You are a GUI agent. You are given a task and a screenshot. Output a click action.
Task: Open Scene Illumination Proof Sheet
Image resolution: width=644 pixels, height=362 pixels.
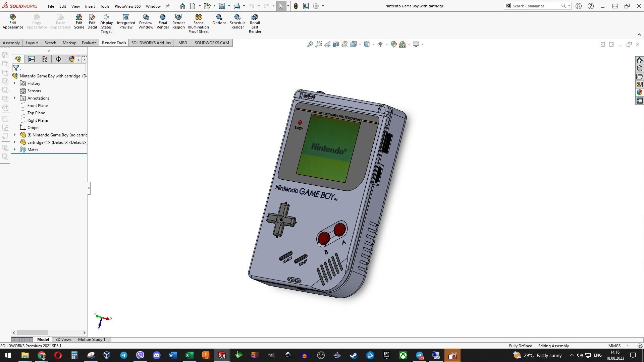click(x=199, y=24)
